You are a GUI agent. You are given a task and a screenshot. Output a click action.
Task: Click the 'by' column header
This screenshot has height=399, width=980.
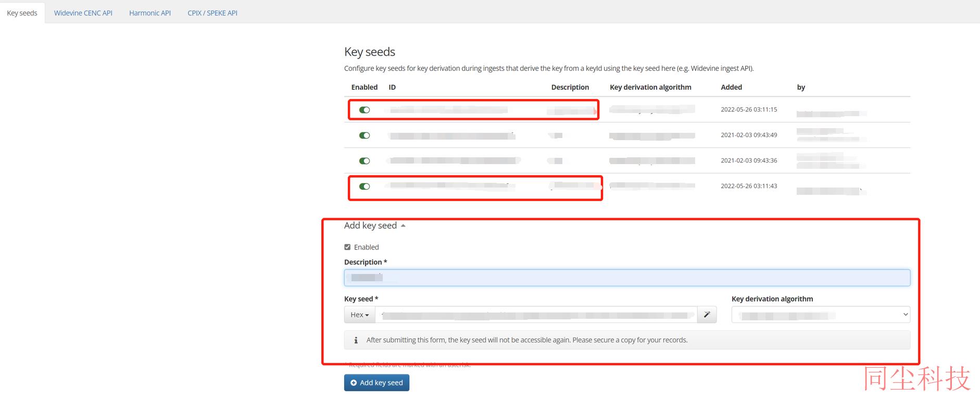click(x=801, y=87)
